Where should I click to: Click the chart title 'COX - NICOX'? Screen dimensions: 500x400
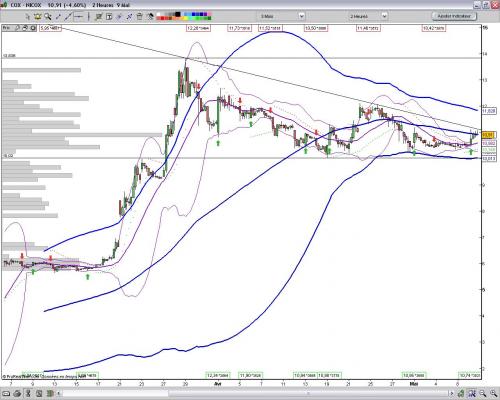pyautogui.click(x=26, y=5)
